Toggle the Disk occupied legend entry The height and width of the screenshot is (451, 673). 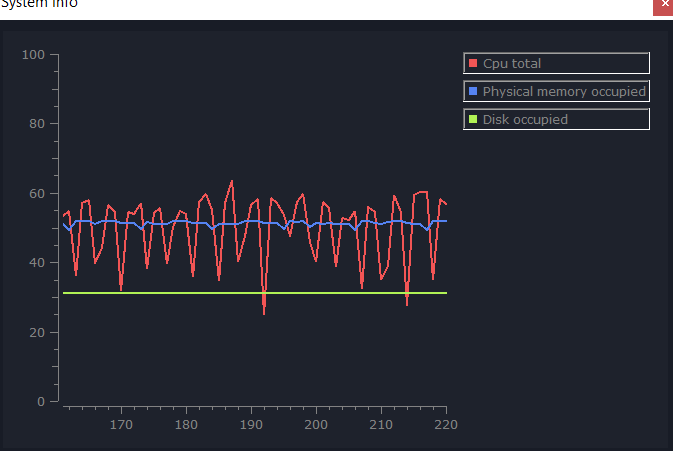pos(556,119)
